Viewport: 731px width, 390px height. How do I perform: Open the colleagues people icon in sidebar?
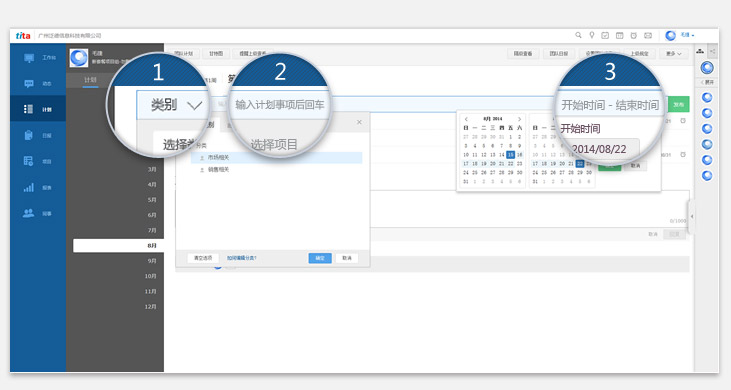pyautogui.click(x=28, y=213)
